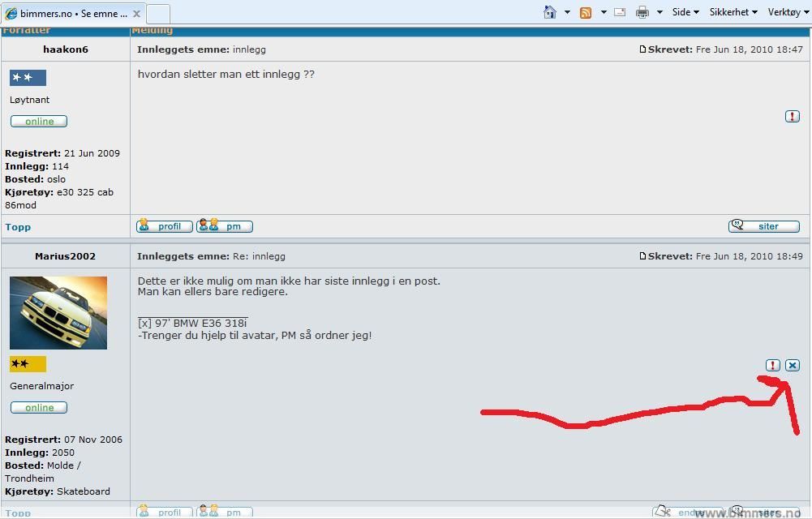Quote haakon6's post with siter button

click(x=763, y=226)
